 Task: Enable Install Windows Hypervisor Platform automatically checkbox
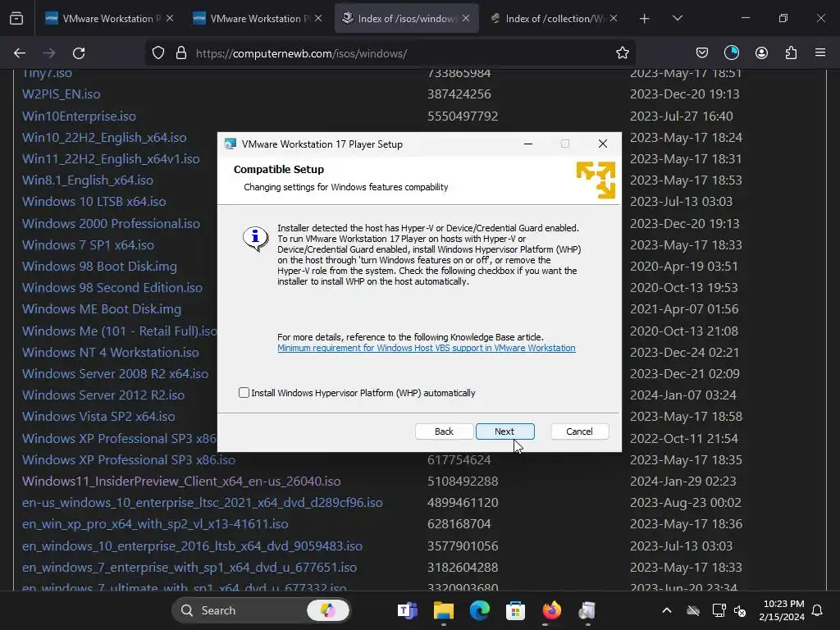(244, 393)
